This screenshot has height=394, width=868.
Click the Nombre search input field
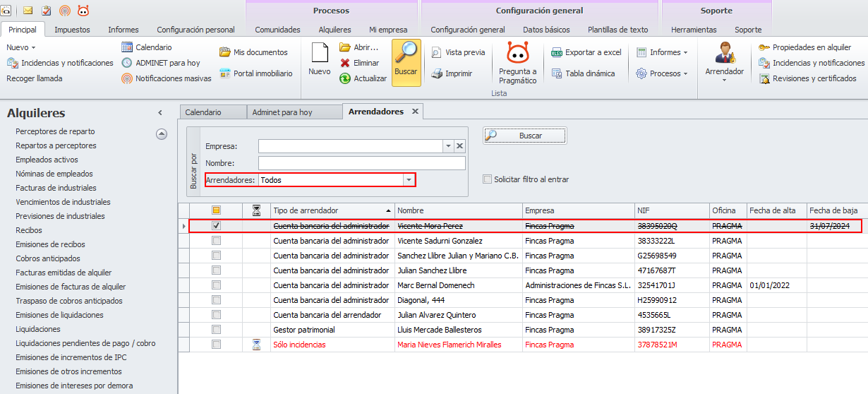coord(362,163)
